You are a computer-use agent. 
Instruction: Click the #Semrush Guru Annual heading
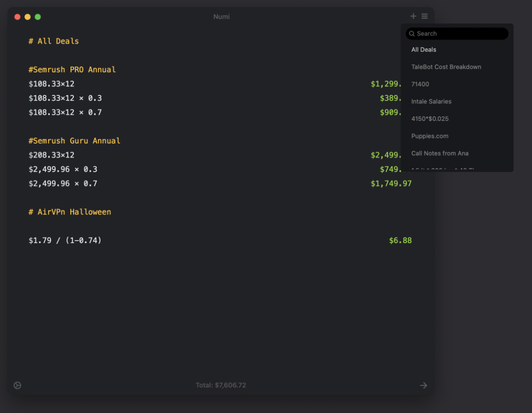coord(74,141)
